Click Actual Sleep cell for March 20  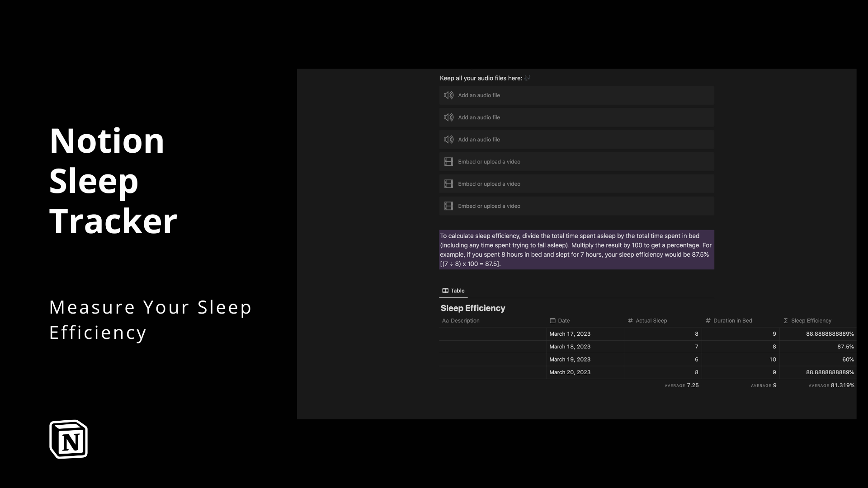[663, 372]
